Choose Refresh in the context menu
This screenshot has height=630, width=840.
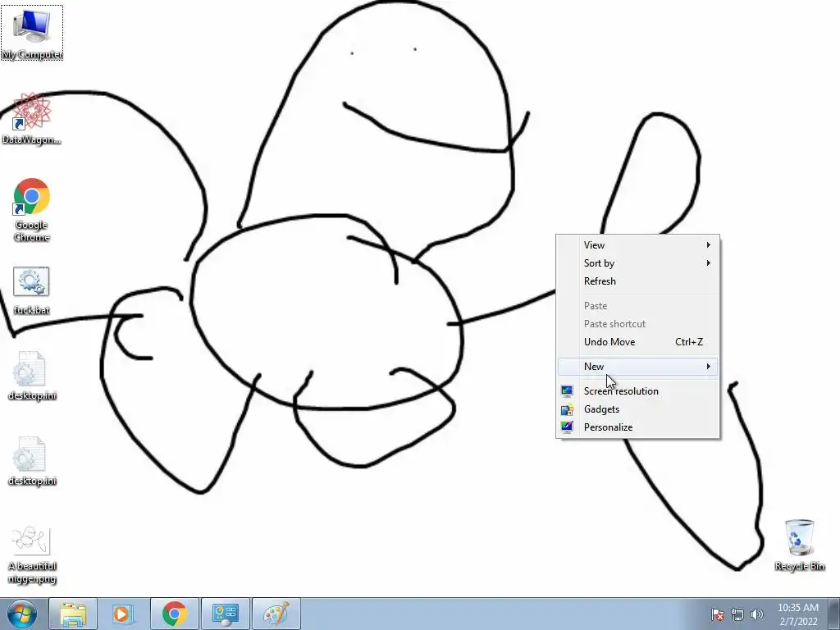pyautogui.click(x=637, y=281)
